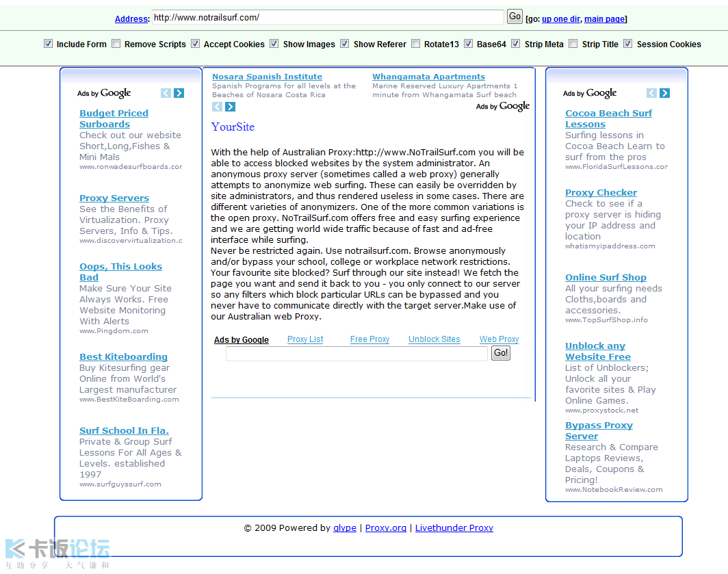Enable the Remove Scripts checkbox
The image size is (728, 574).
(116, 44)
